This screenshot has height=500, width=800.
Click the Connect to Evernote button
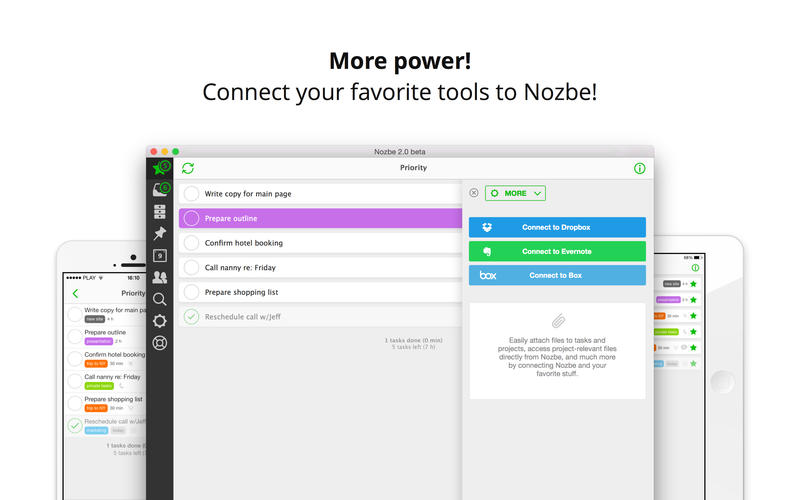tap(557, 251)
